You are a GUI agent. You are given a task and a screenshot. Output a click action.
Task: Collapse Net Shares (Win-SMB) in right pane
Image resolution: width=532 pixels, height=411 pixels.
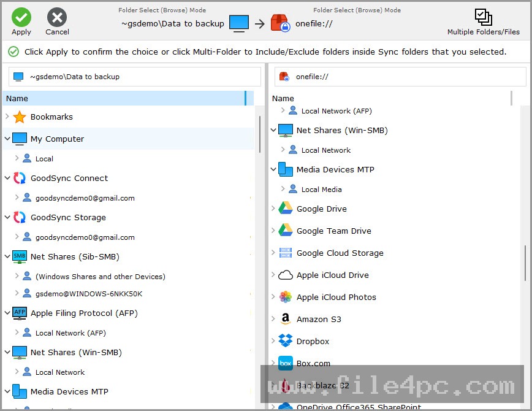(x=273, y=130)
